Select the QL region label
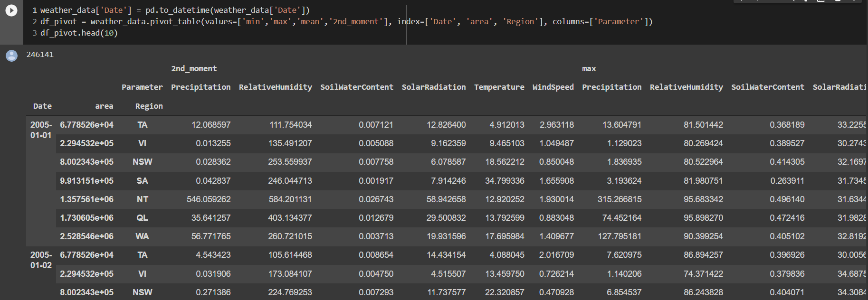The height and width of the screenshot is (300, 868). (x=143, y=217)
